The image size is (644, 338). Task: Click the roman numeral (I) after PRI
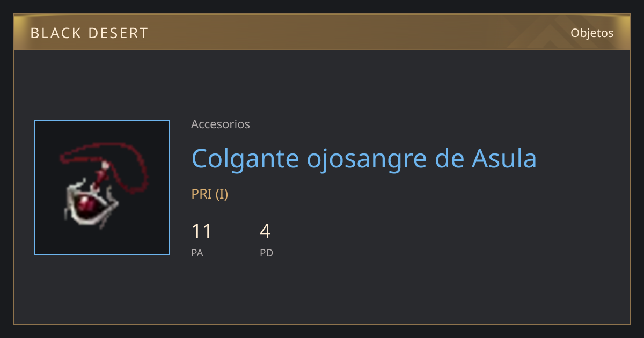click(222, 194)
